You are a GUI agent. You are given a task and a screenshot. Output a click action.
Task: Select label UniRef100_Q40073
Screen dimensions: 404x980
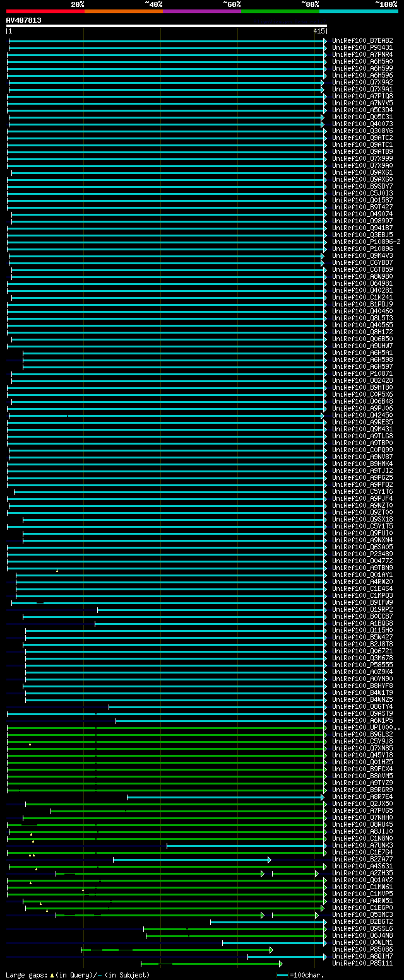pos(362,124)
